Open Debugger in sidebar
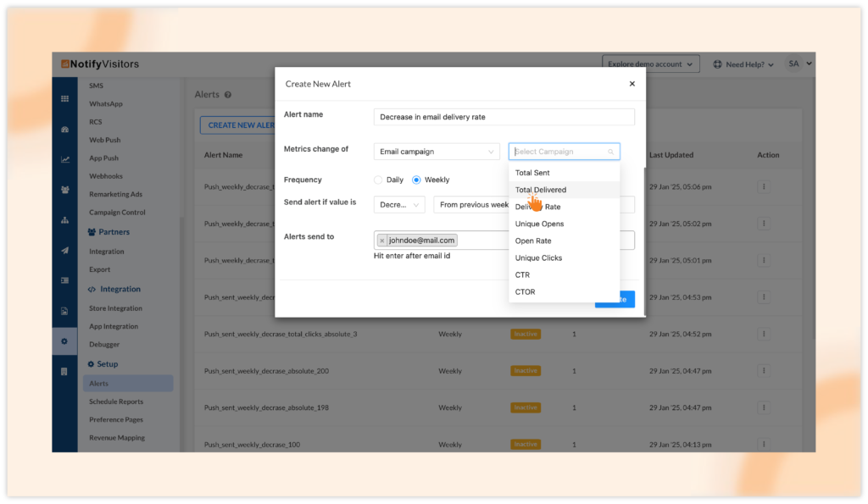 pyautogui.click(x=104, y=344)
